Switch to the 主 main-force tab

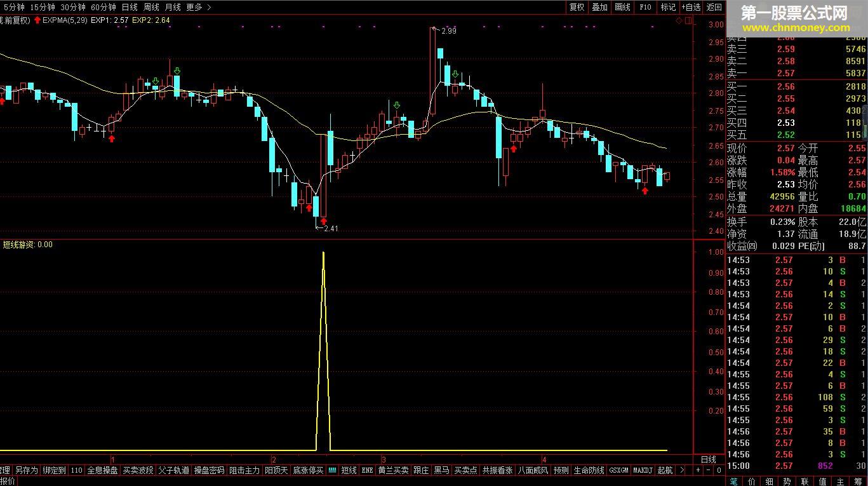(841, 482)
